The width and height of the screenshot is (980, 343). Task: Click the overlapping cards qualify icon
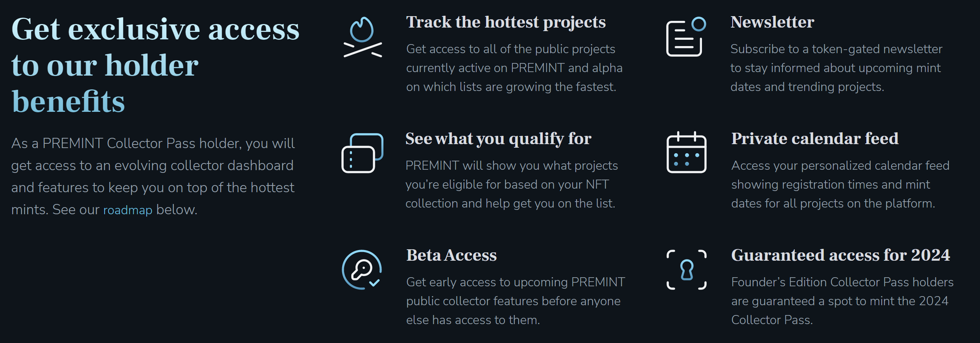[362, 153]
